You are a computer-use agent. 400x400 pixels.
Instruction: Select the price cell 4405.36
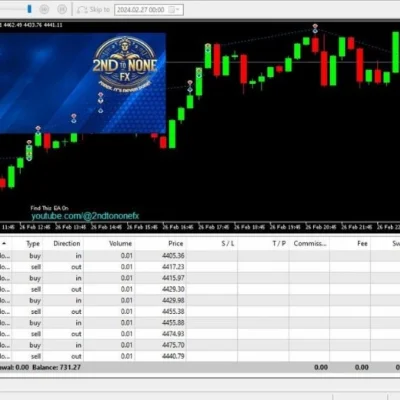[x=173, y=256]
